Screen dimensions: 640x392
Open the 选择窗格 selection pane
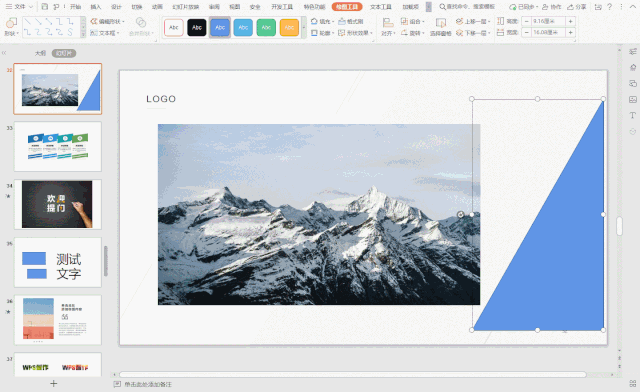(x=440, y=27)
